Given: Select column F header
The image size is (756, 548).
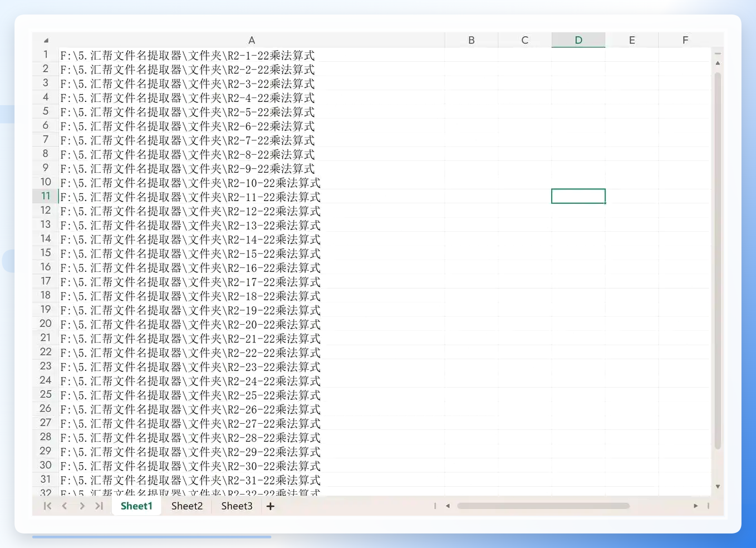Looking at the screenshot, I should [x=685, y=40].
